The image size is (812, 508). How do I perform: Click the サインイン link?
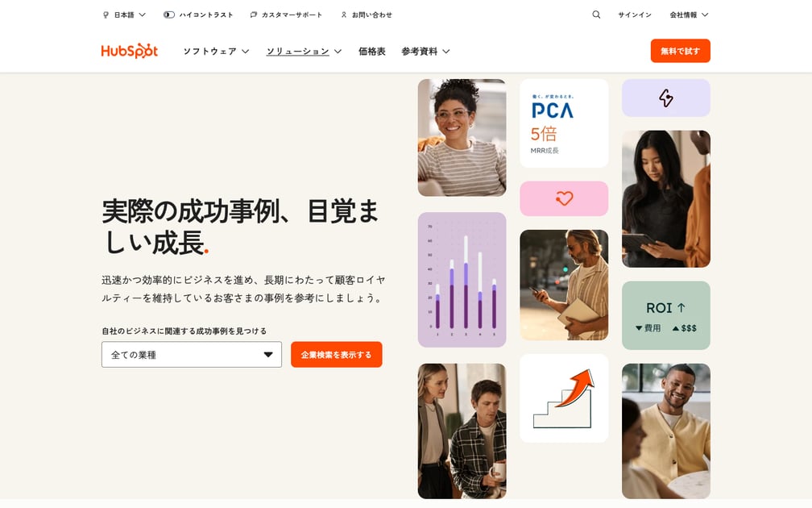click(635, 15)
